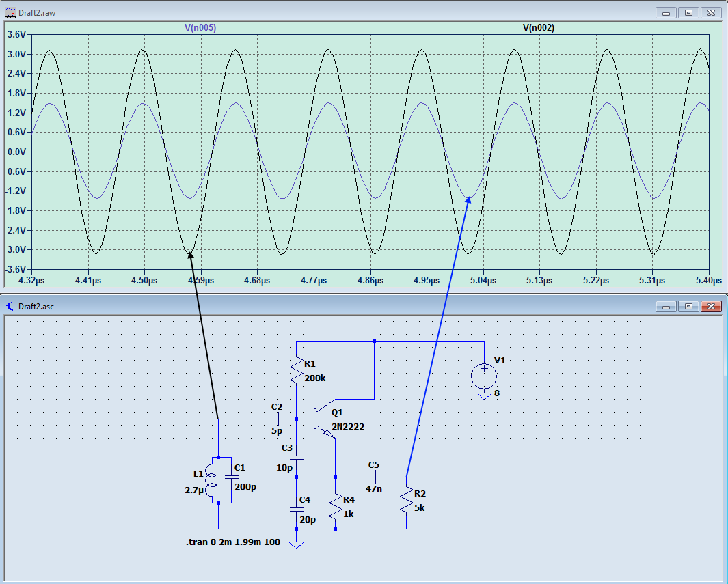Select the V(n005) trace label
The image size is (728, 584).
coord(200,28)
